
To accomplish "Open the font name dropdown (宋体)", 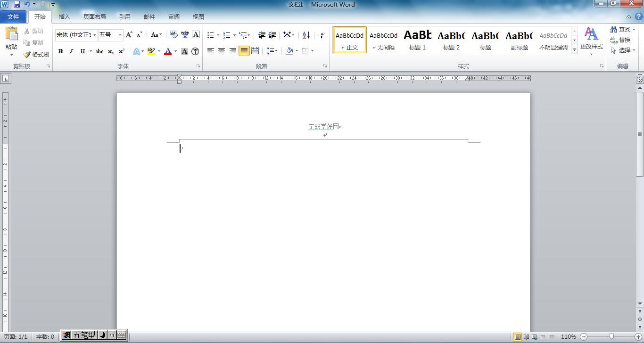I will [x=94, y=35].
